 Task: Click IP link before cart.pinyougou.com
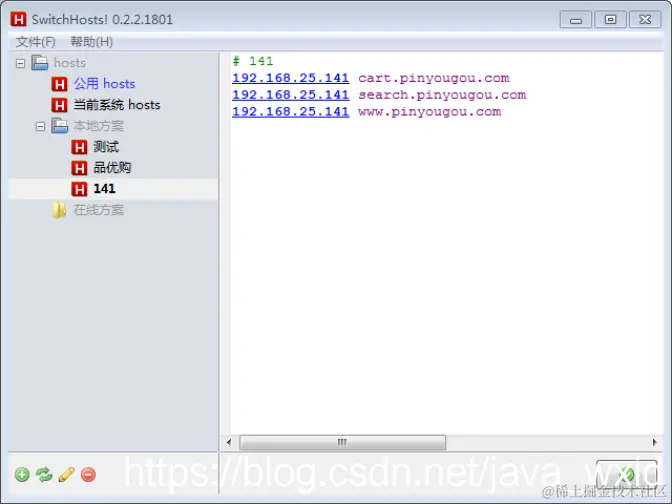coord(291,78)
